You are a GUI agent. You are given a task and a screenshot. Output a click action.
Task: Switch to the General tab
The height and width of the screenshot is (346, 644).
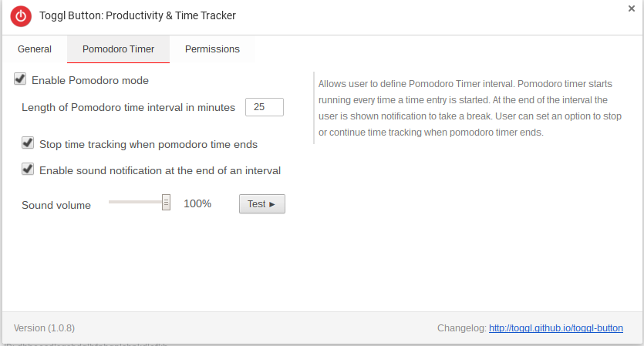(x=35, y=49)
